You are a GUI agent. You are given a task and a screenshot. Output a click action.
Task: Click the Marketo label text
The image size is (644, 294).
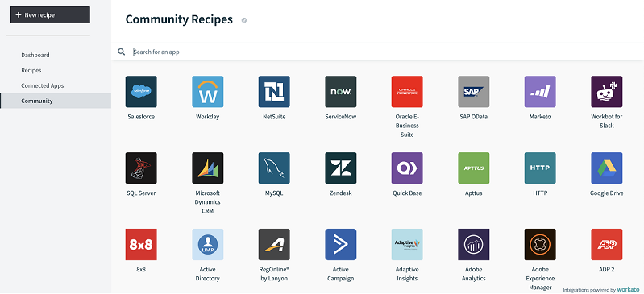coord(540,117)
